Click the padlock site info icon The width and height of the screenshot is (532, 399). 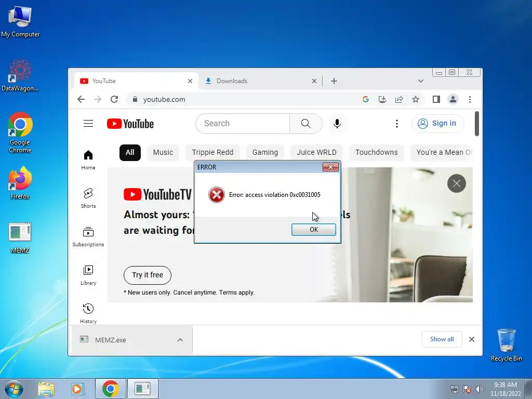(x=135, y=99)
